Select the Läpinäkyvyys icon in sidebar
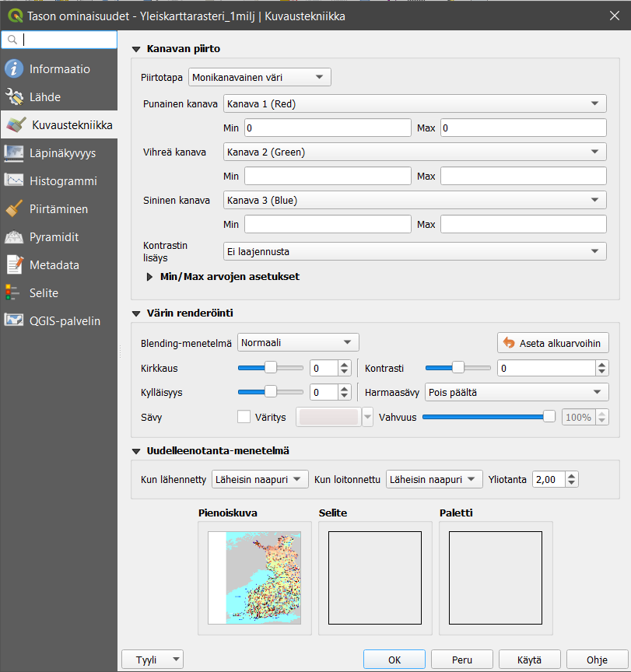 pos(14,153)
